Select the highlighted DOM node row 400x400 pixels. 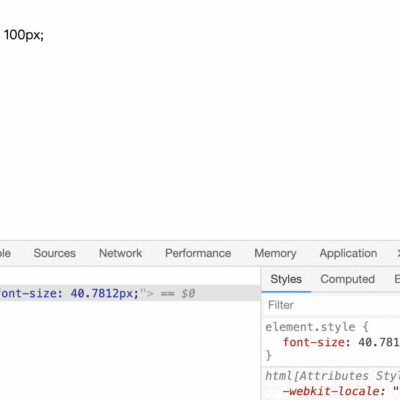(130, 293)
